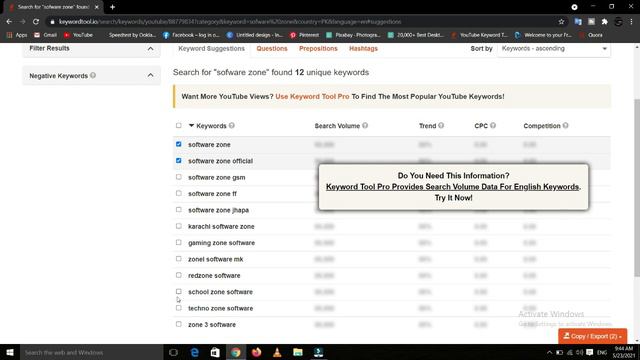Viewport: 640px width, 360px height.
Task: Open the Chrome extensions puzzle icon
Action: click(604, 22)
